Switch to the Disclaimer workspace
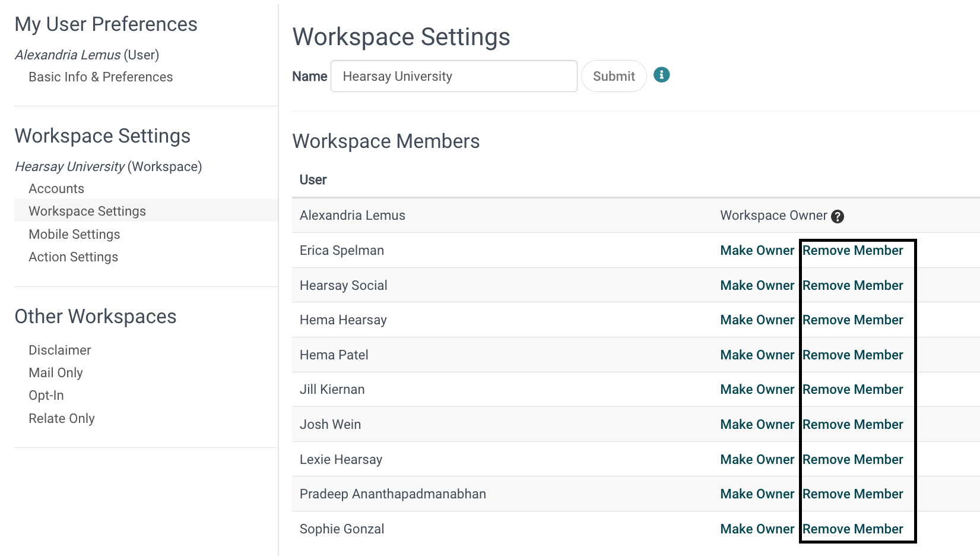The image size is (980, 556). (59, 350)
